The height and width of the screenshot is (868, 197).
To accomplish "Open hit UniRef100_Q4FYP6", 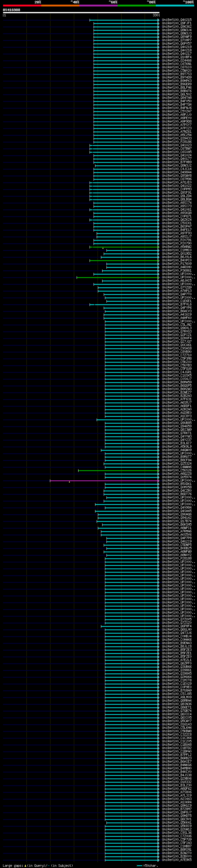I will point(176,308).
